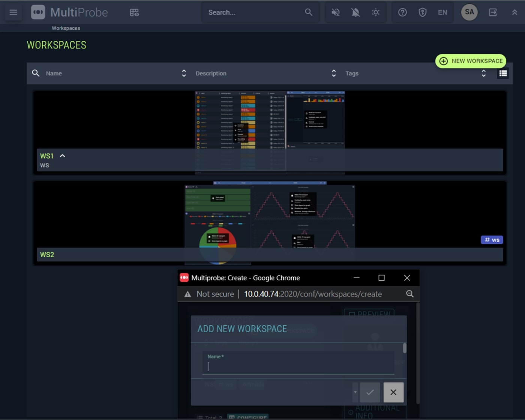Image resolution: width=525 pixels, height=420 pixels.
Task: Click the # ws tag on WS2
Action: [x=492, y=240]
